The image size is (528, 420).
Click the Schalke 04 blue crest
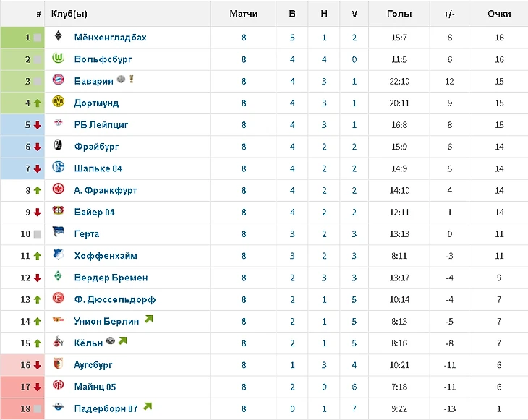[59, 168]
